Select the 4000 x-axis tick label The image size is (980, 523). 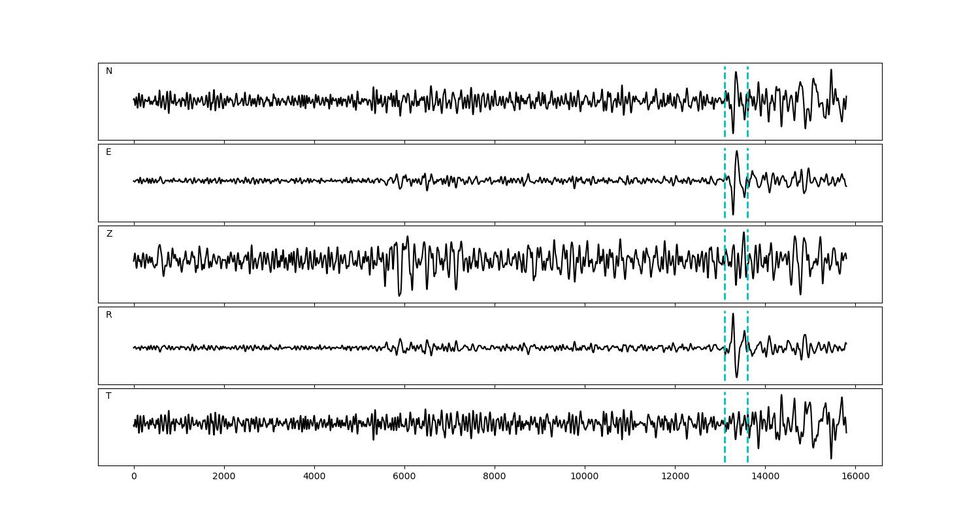click(x=314, y=477)
